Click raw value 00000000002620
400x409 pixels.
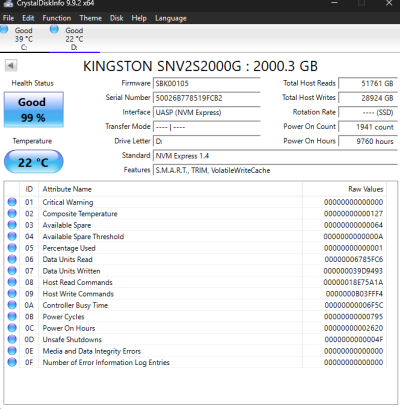click(353, 328)
